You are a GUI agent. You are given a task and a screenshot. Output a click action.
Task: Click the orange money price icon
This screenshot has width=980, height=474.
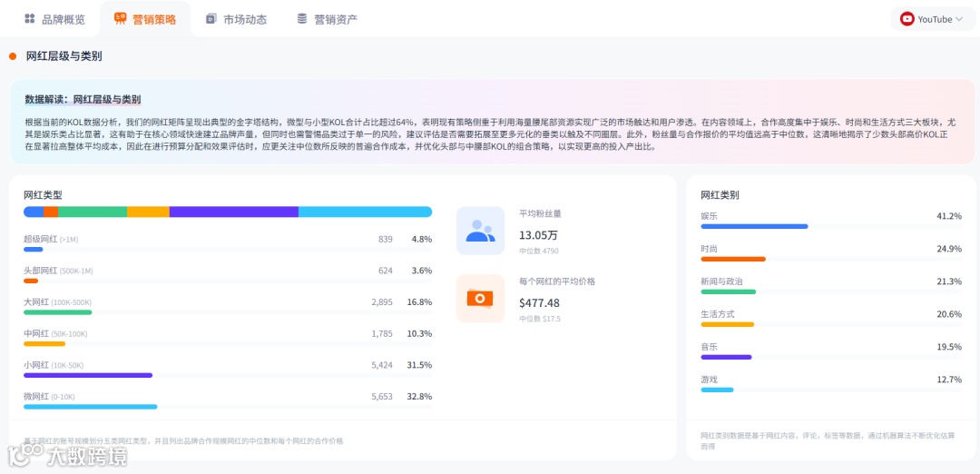[x=480, y=298]
